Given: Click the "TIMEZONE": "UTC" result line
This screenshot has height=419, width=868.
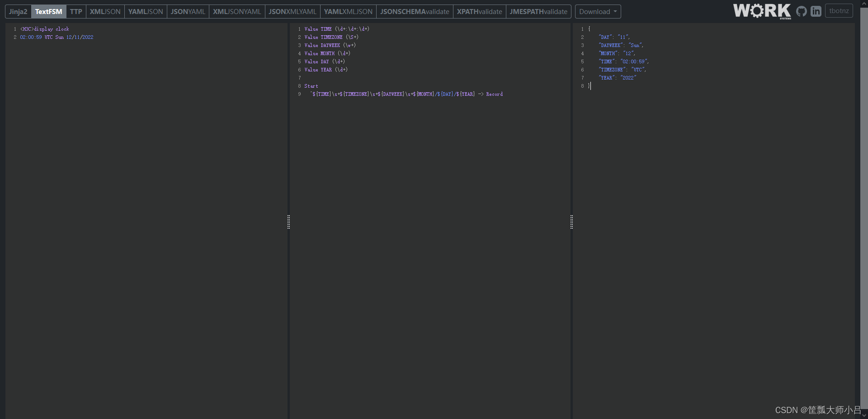Looking at the screenshot, I should (622, 70).
